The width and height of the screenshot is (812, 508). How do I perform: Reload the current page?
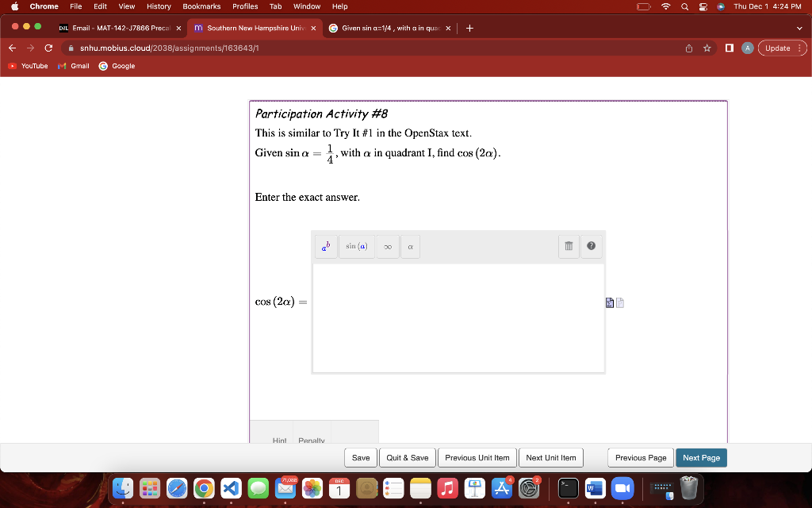(48, 48)
